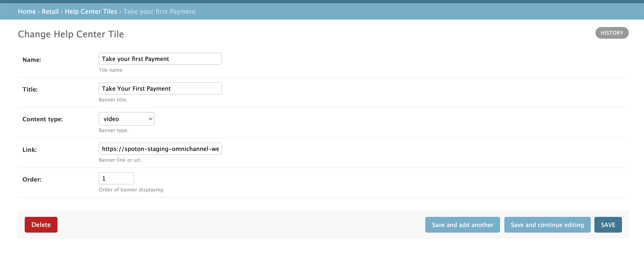The height and width of the screenshot is (256, 644).
Task: Click 'Order of banner displaying' help text
Action: pos(131,190)
